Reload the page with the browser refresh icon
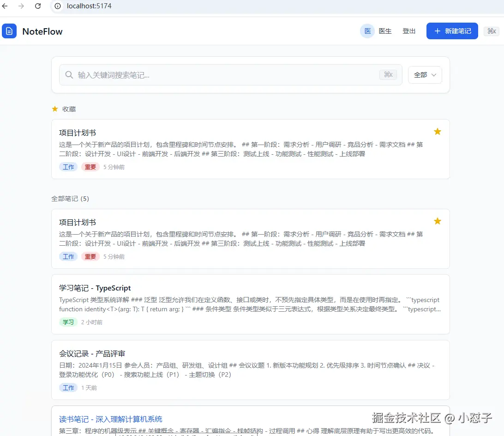The image size is (504, 436). point(38,6)
